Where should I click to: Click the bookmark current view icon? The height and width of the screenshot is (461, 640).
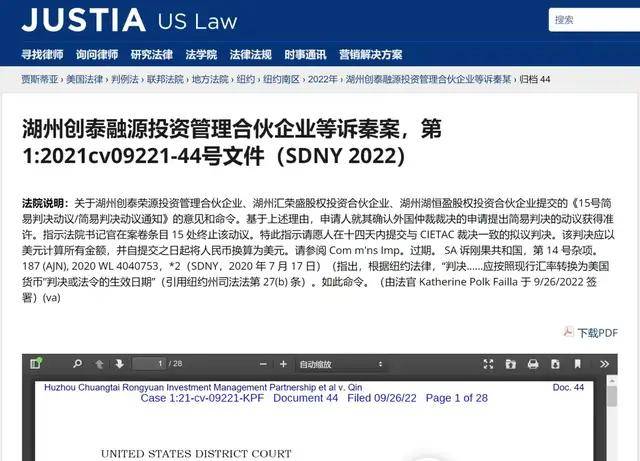coord(578,364)
